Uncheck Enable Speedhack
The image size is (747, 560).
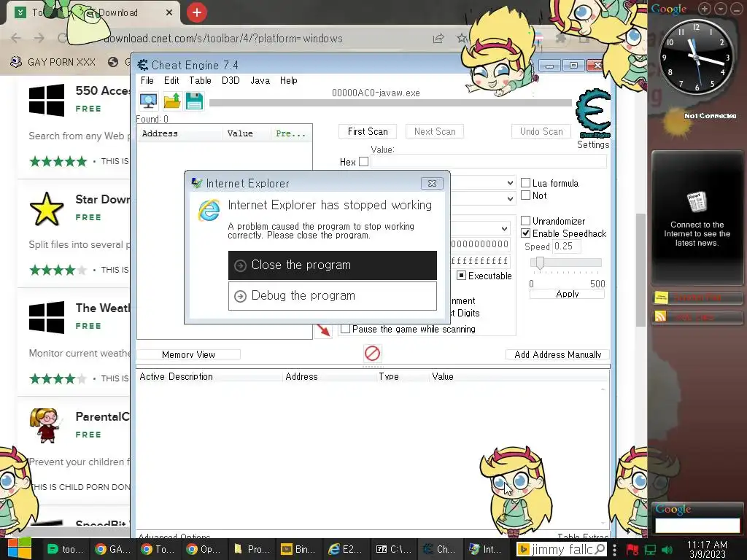click(x=526, y=233)
